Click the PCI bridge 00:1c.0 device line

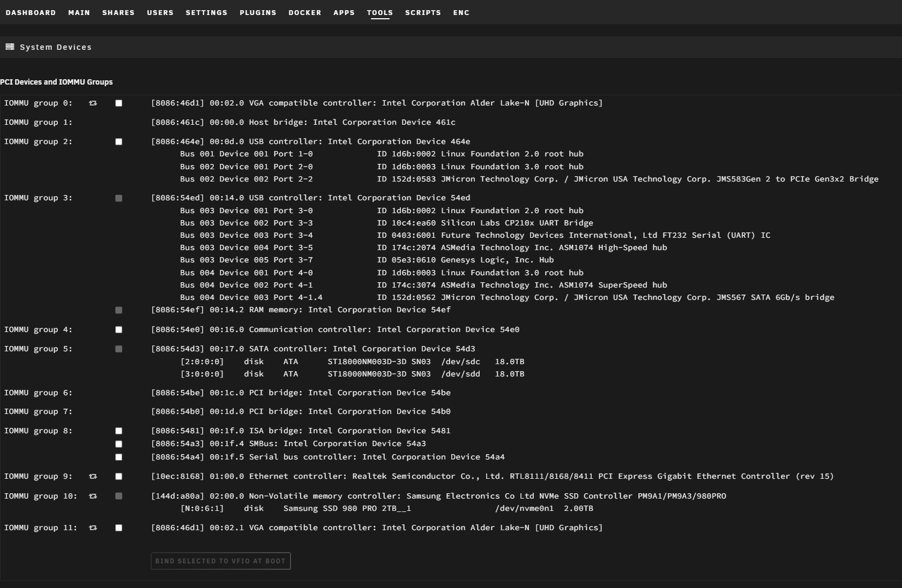click(x=301, y=393)
